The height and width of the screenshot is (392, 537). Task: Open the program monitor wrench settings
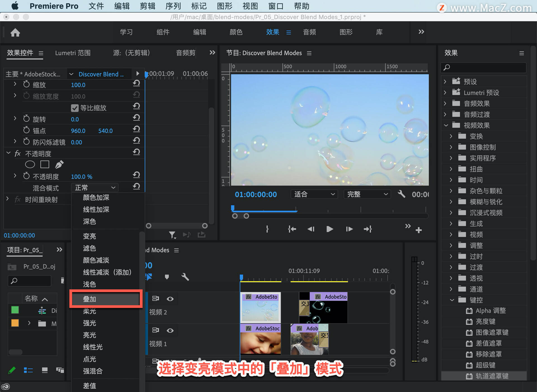point(401,194)
